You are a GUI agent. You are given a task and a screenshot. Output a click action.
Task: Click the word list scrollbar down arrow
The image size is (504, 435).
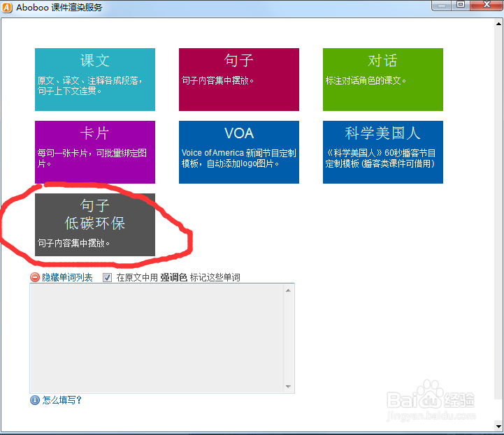click(x=288, y=387)
